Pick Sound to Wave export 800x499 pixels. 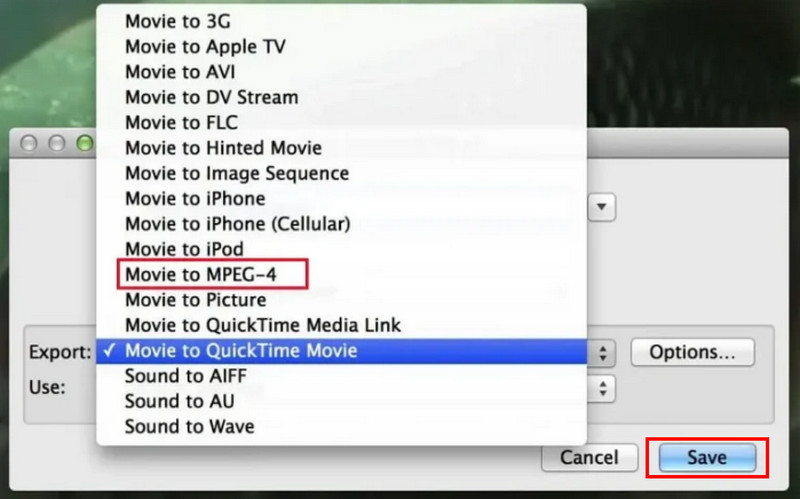pos(341,427)
